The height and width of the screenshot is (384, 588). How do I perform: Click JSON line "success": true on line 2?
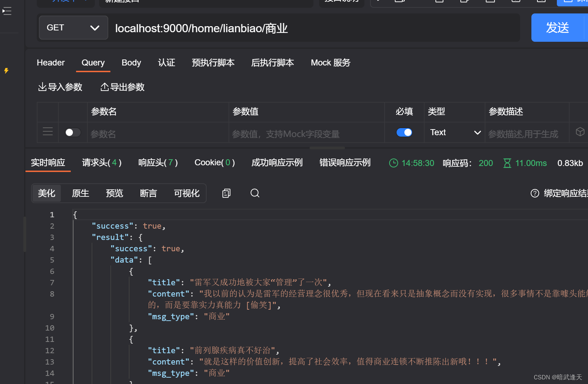tap(128, 226)
